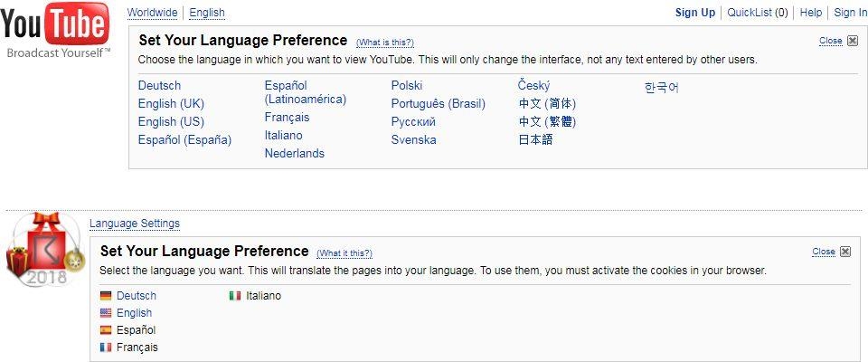The height and width of the screenshot is (362, 868).
Task: Click the YouTube logo
Action: (54, 25)
